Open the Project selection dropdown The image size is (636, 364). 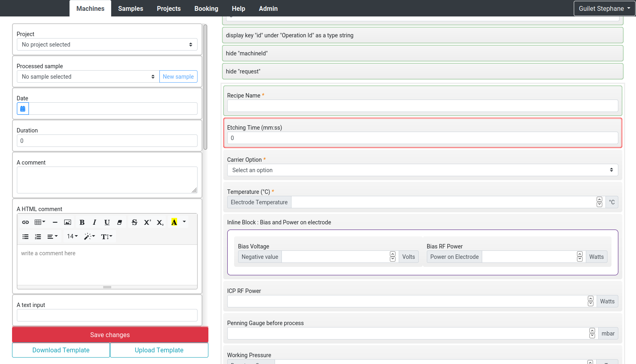point(107,45)
